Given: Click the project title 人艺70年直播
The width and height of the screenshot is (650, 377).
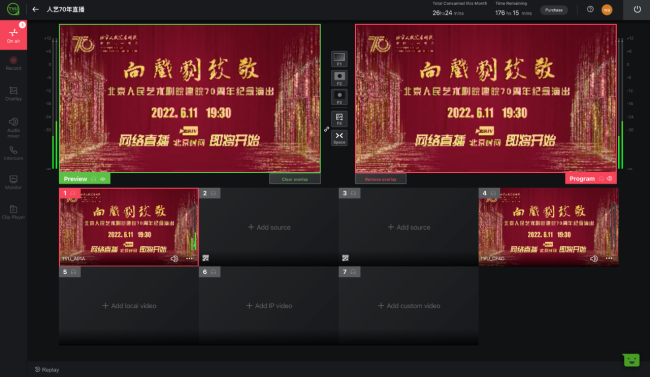Looking at the screenshot, I should [x=65, y=9].
